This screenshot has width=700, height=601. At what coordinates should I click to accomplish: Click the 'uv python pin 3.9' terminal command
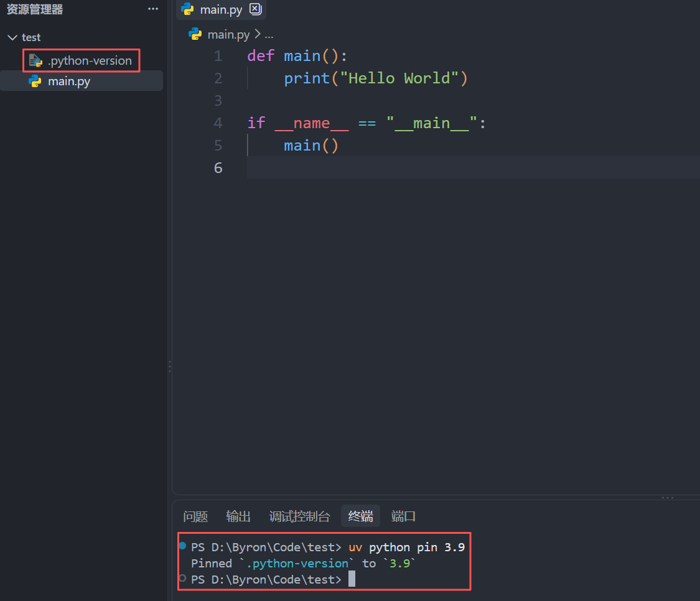coord(407,547)
